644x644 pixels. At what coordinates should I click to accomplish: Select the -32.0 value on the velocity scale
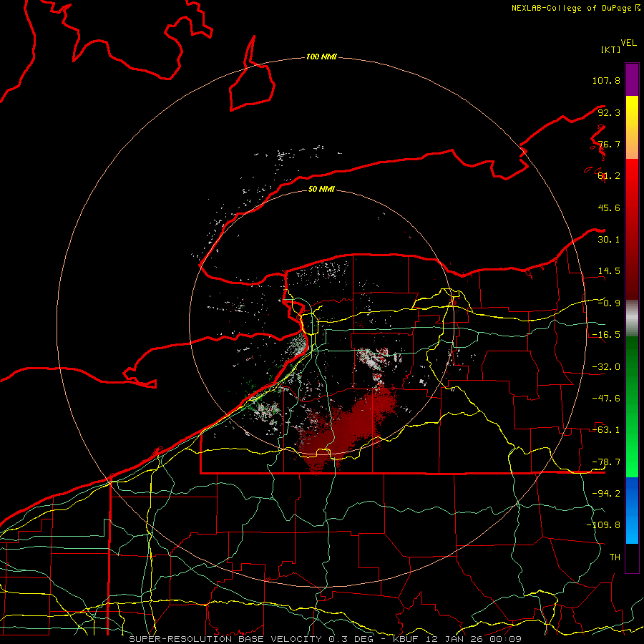(x=606, y=367)
